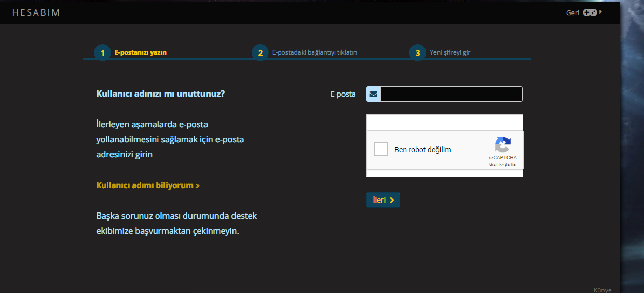The width and height of the screenshot is (644, 293).
Task: Select step 3 'Yeni şifreyi gir'
Action: tap(440, 52)
